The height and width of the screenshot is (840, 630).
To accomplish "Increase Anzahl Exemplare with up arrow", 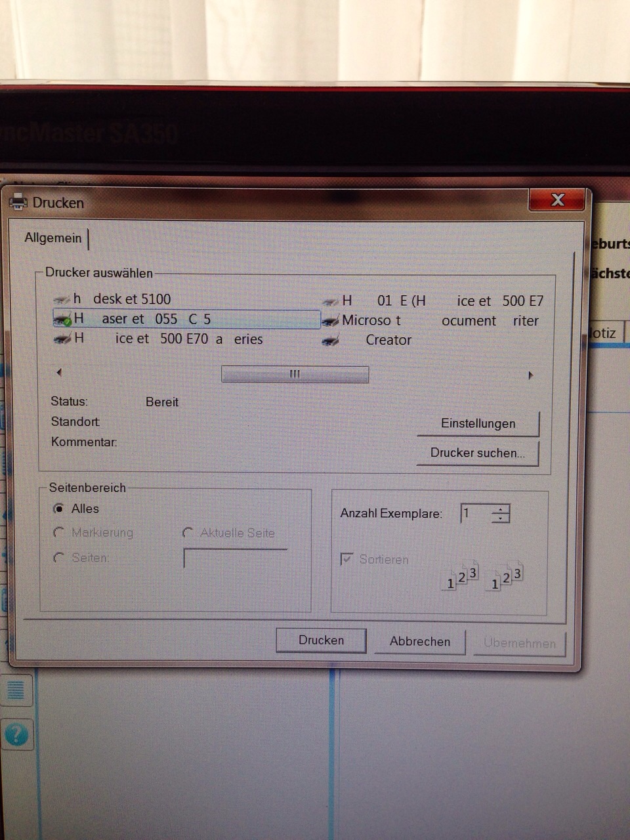I will tap(501, 509).
